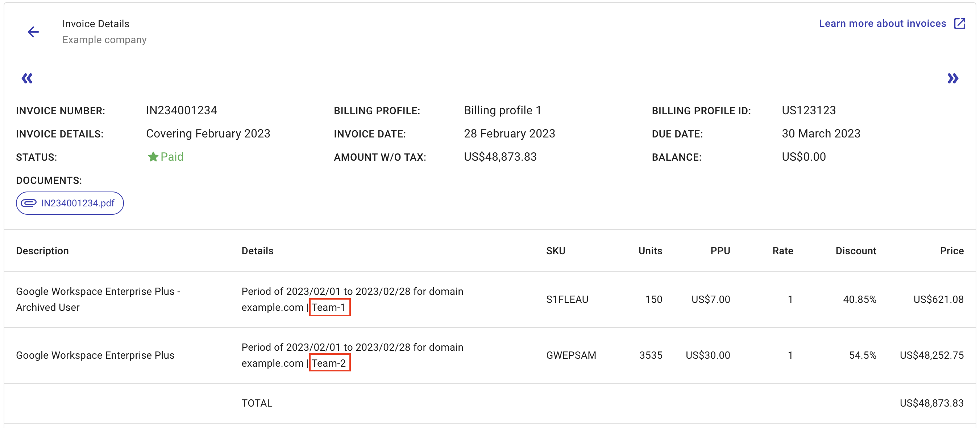Select the Team-2 label in details
Screen dimensions: 980x428
[329, 363]
